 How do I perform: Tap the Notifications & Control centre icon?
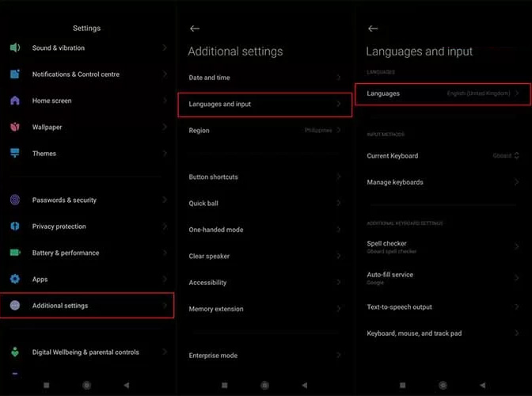14,74
